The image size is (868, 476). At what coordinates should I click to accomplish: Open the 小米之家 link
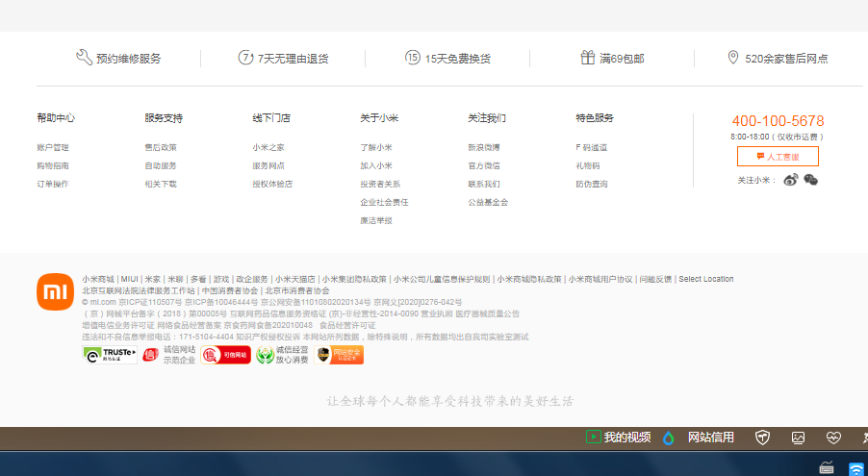pos(268,147)
